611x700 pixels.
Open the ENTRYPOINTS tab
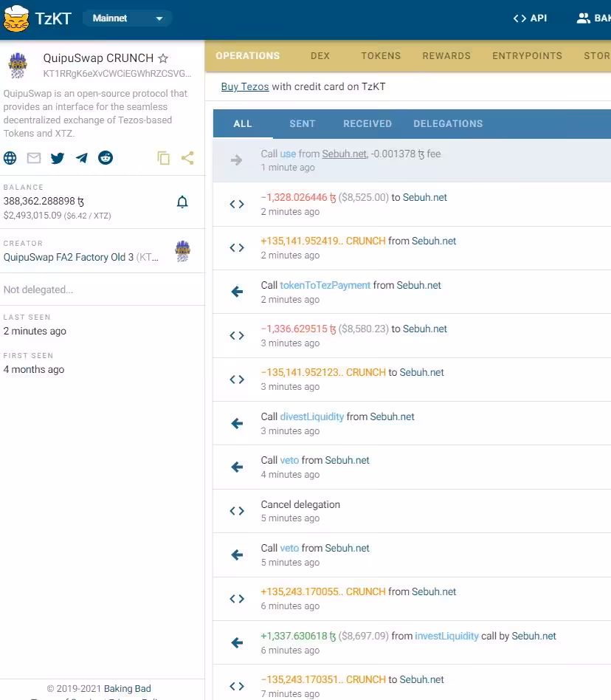point(527,56)
